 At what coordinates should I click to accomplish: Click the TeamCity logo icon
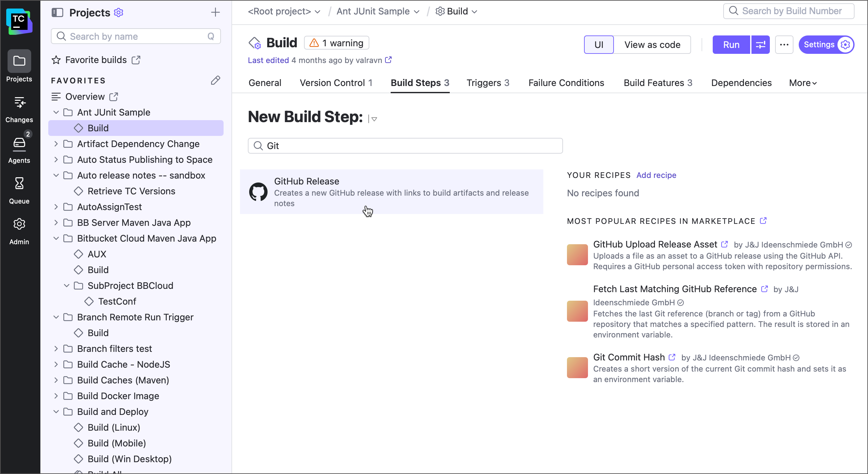coord(19,22)
